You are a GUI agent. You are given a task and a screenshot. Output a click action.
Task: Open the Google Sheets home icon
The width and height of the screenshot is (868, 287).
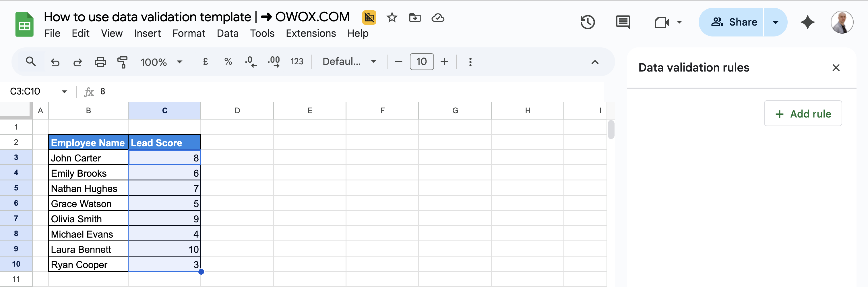pyautogui.click(x=24, y=25)
